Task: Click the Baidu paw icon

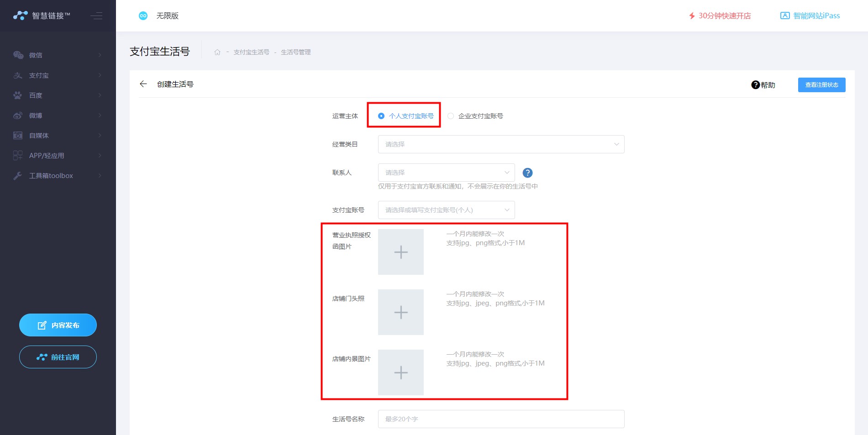Action: pyautogui.click(x=18, y=95)
